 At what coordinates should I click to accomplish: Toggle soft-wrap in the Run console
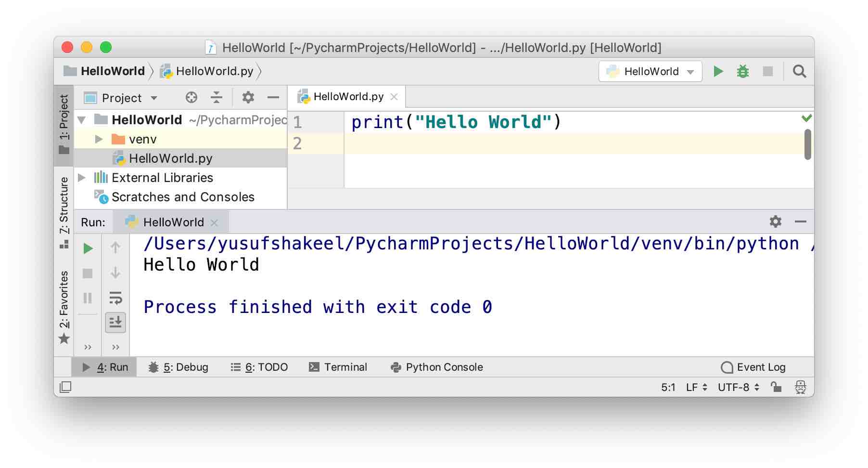click(115, 299)
